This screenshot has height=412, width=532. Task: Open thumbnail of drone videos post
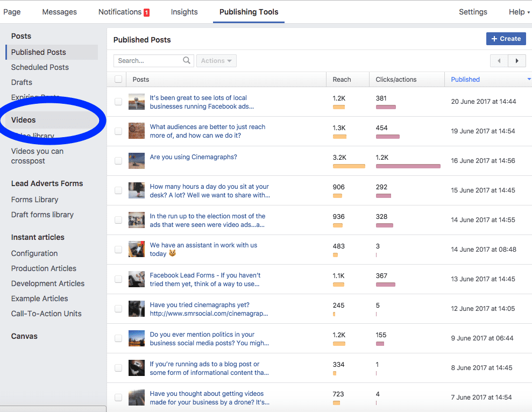tap(137, 397)
